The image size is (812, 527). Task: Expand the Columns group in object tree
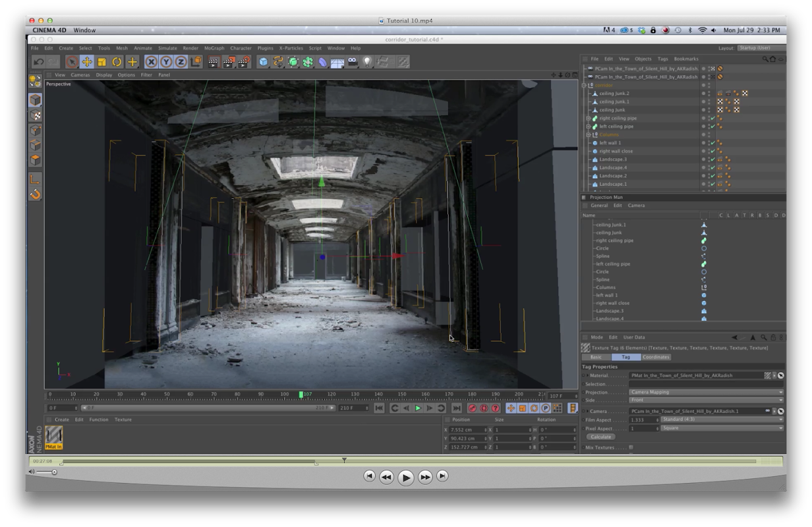(588, 135)
